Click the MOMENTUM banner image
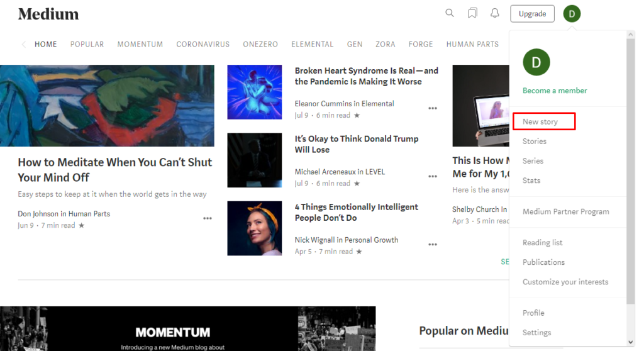644x351 pixels. 187,328
